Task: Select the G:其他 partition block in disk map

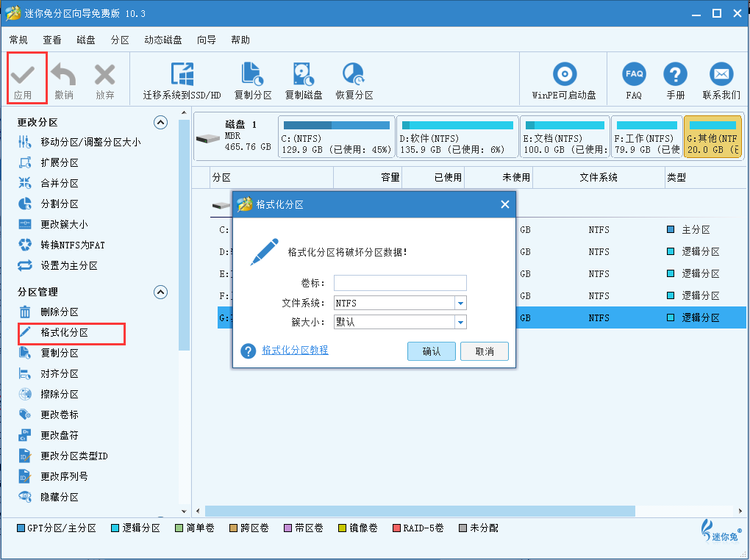Action: point(712,137)
